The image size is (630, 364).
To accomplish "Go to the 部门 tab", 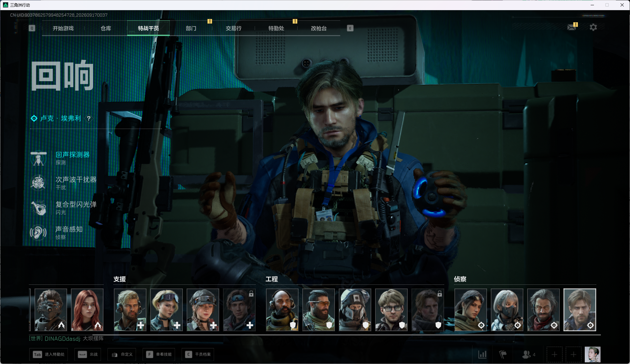I will 191,28.
